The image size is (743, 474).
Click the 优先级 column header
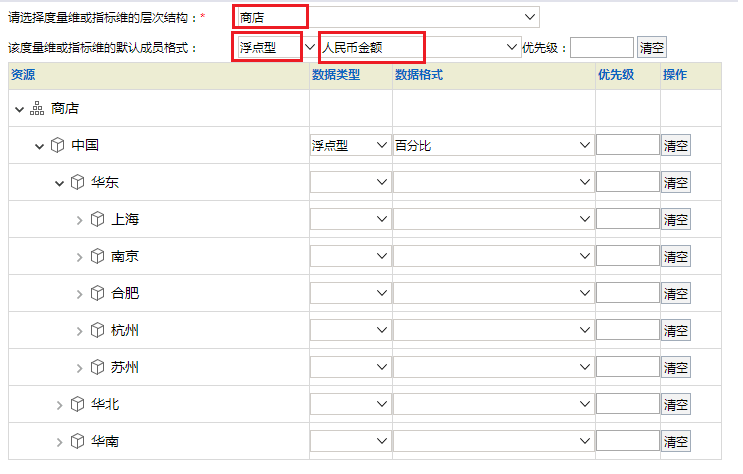616,75
